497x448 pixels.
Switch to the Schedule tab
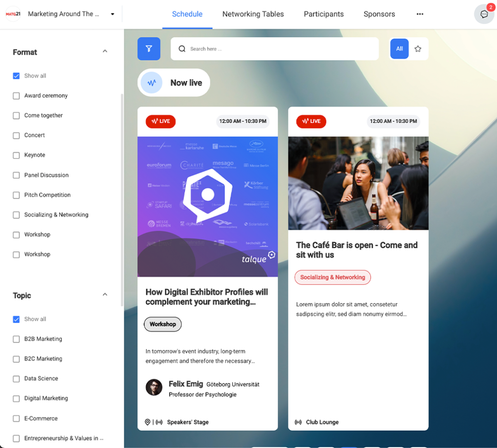[187, 14]
